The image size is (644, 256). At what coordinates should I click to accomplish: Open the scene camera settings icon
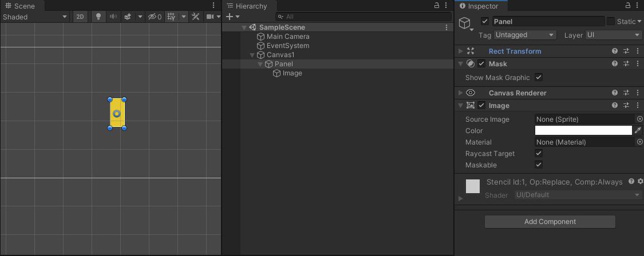210,17
